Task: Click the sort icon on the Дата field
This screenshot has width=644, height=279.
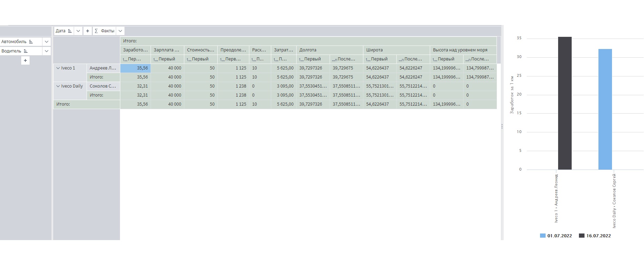Action: tap(70, 31)
